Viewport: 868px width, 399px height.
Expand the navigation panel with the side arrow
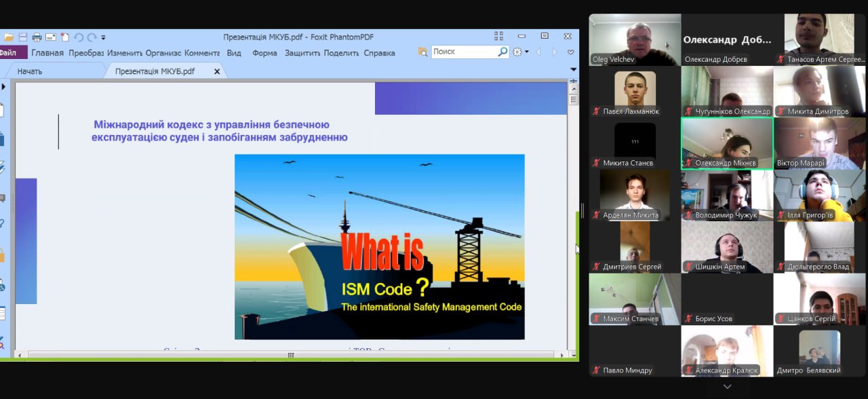[x=3, y=87]
